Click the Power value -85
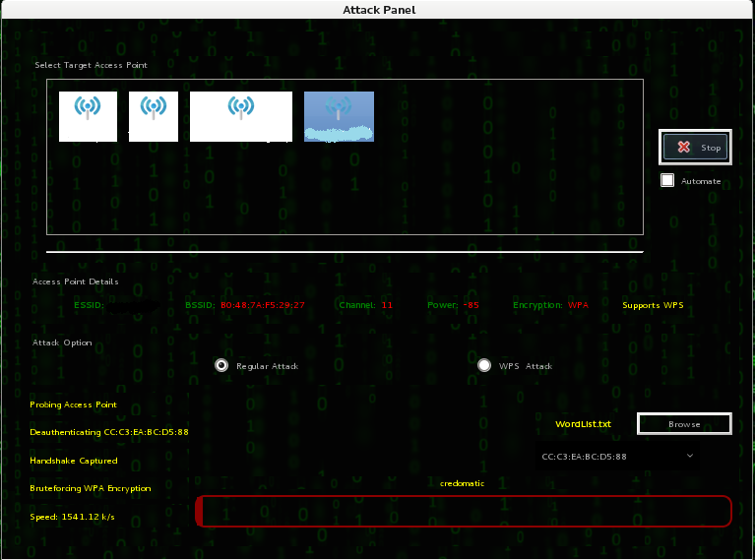This screenshot has height=560, width=755. click(471, 305)
